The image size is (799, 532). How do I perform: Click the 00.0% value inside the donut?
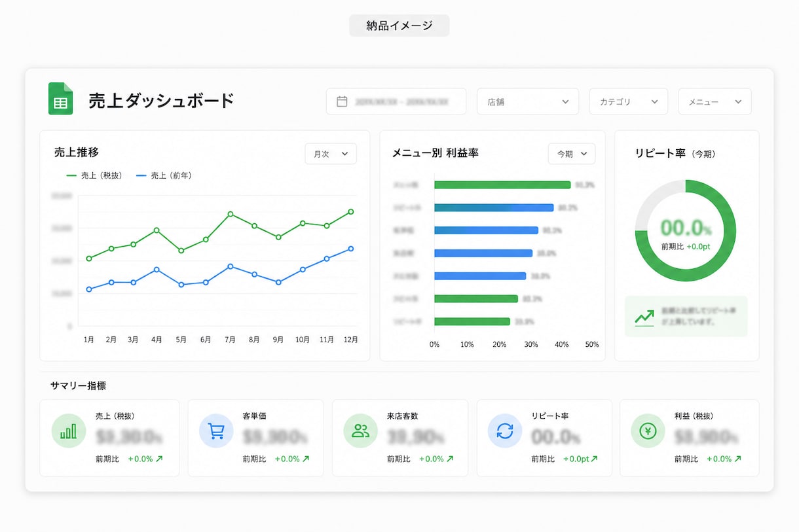(686, 228)
